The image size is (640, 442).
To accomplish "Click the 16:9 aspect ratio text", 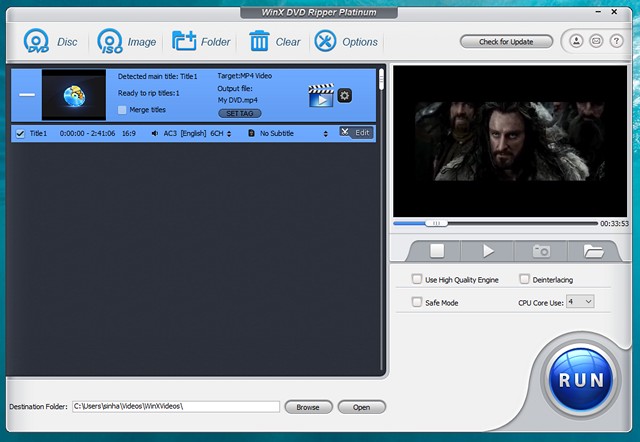I will point(129,133).
